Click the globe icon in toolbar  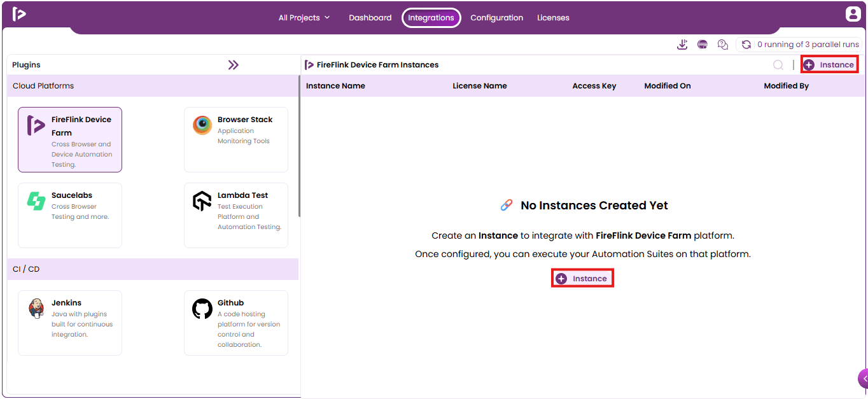point(703,45)
